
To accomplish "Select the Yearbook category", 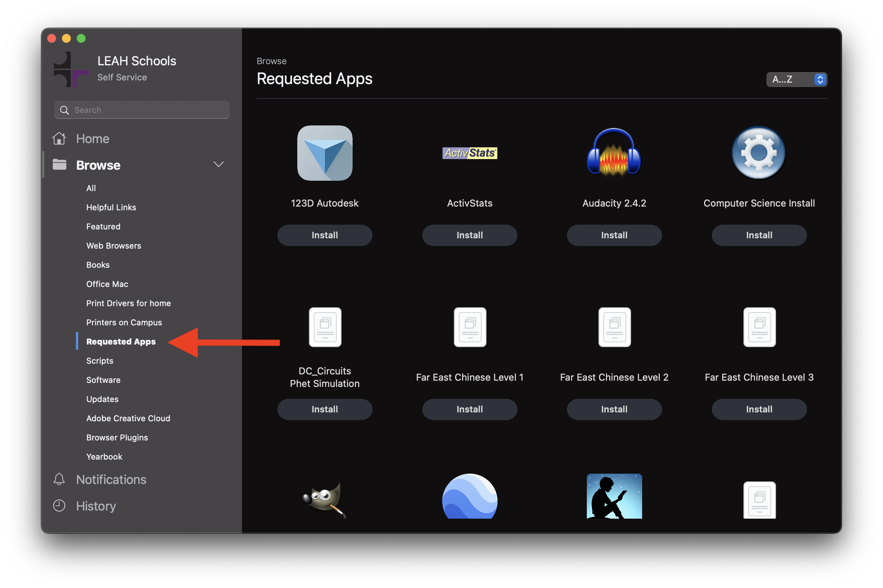I will tap(104, 456).
